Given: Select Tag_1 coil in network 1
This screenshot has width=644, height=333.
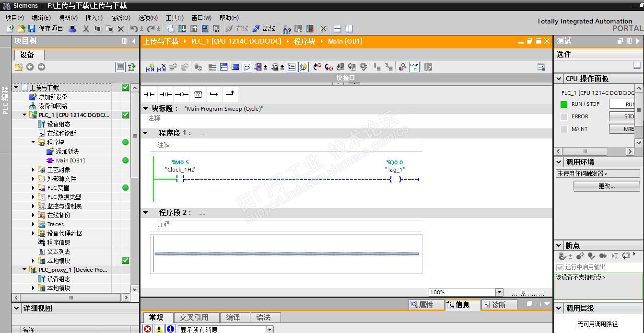Looking at the screenshot, I should pyautogui.click(x=395, y=179).
